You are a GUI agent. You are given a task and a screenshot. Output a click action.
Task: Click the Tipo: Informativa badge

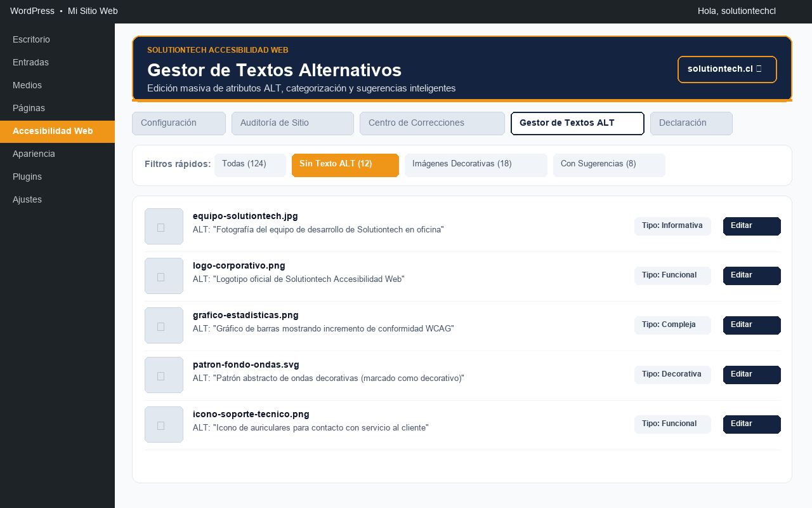point(672,226)
